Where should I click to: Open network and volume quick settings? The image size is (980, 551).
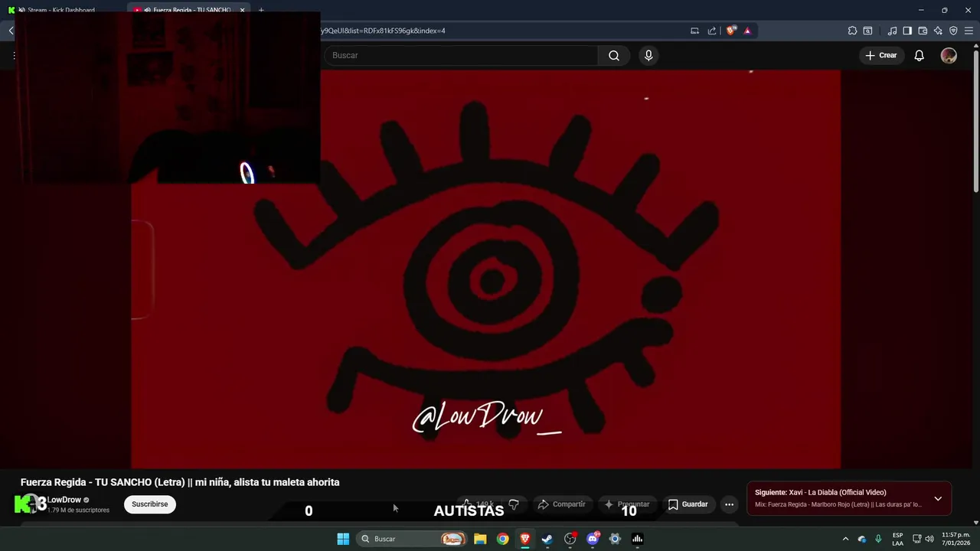tap(923, 539)
